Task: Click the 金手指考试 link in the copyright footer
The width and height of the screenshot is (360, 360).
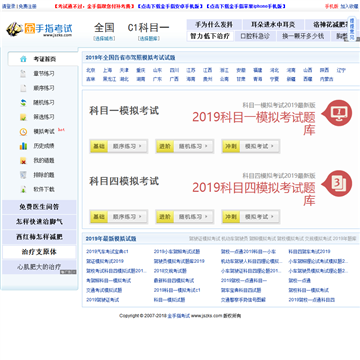Action: 179,315
